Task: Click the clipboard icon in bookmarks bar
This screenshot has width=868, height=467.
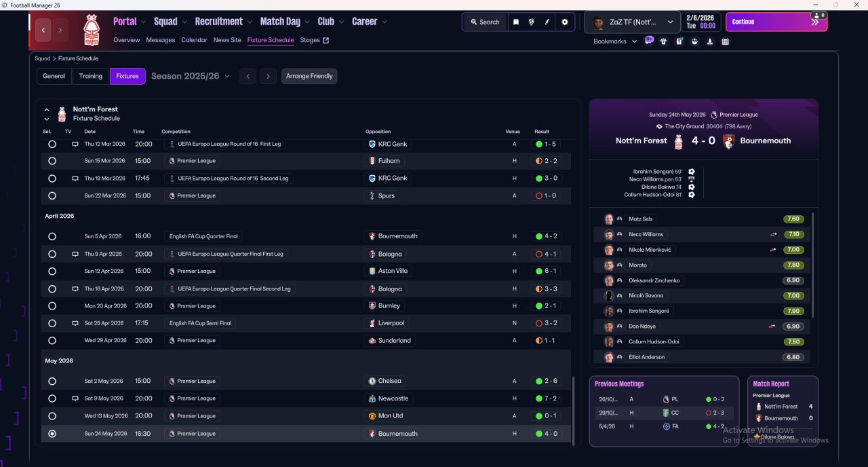Action: pos(679,41)
